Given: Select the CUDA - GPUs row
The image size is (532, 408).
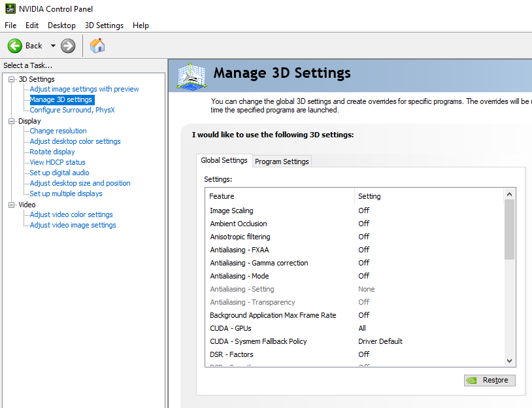Looking at the screenshot, I should pyautogui.click(x=354, y=328).
